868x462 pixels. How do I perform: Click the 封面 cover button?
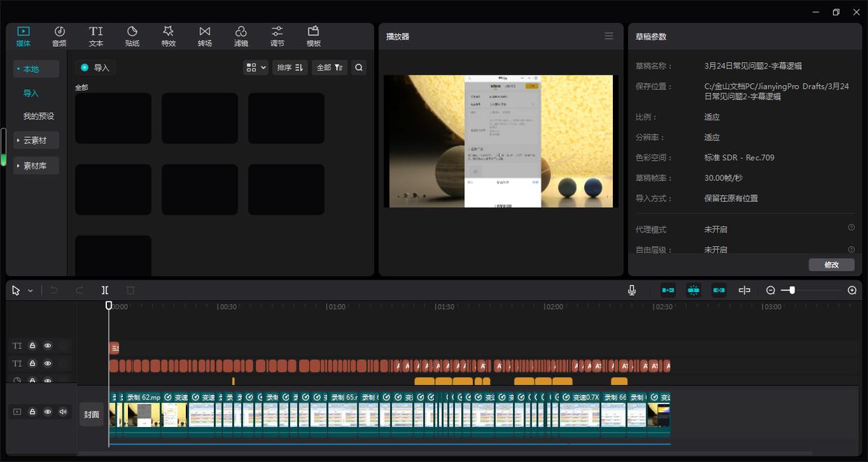(92, 414)
